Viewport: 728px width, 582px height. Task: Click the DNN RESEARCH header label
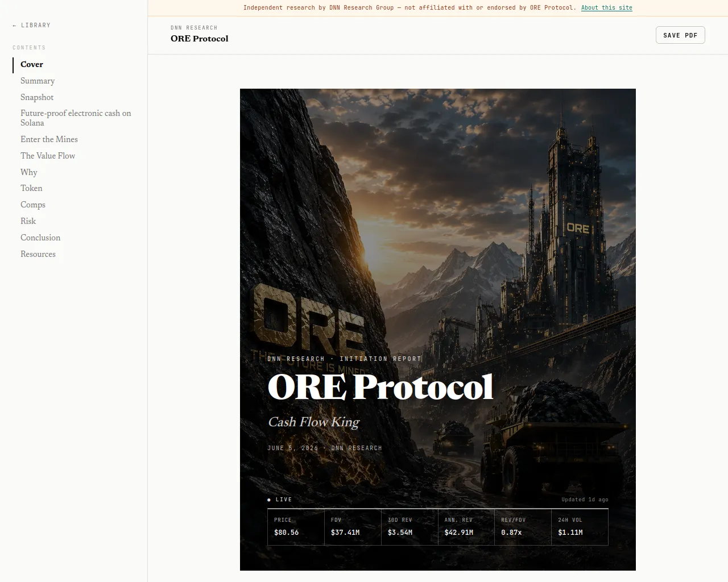(194, 28)
